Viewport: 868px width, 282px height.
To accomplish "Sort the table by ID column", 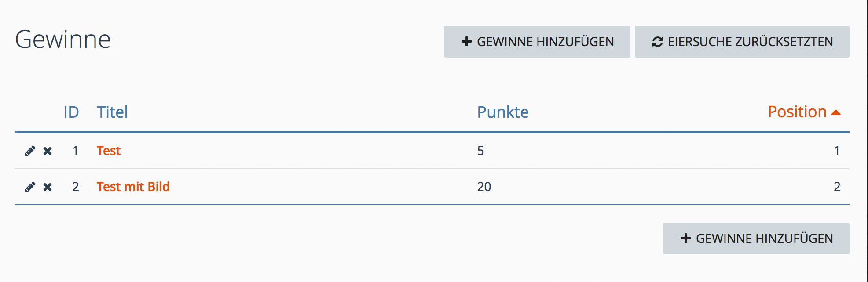I will point(71,112).
